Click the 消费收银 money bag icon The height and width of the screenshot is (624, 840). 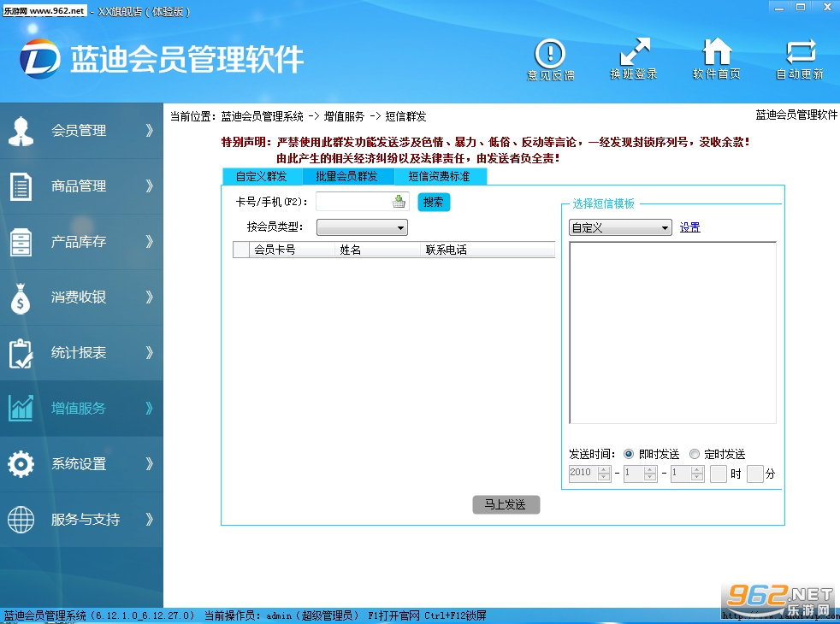point(21,298)
